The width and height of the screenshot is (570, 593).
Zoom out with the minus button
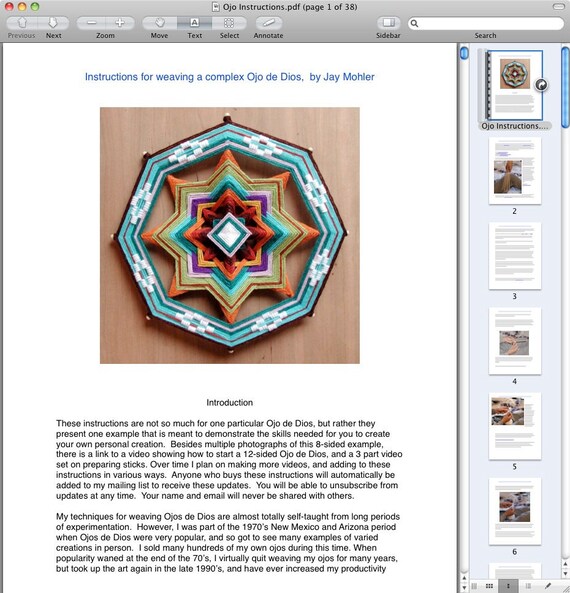click(x=91, y=23)
